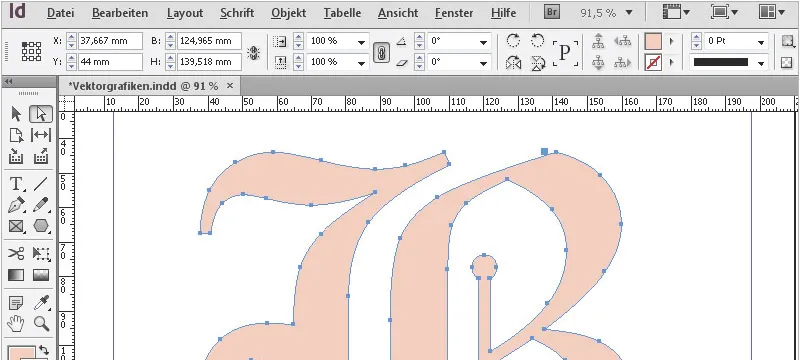
Task: Open the rotation angle dropdown
Action: tap(483, 43)
